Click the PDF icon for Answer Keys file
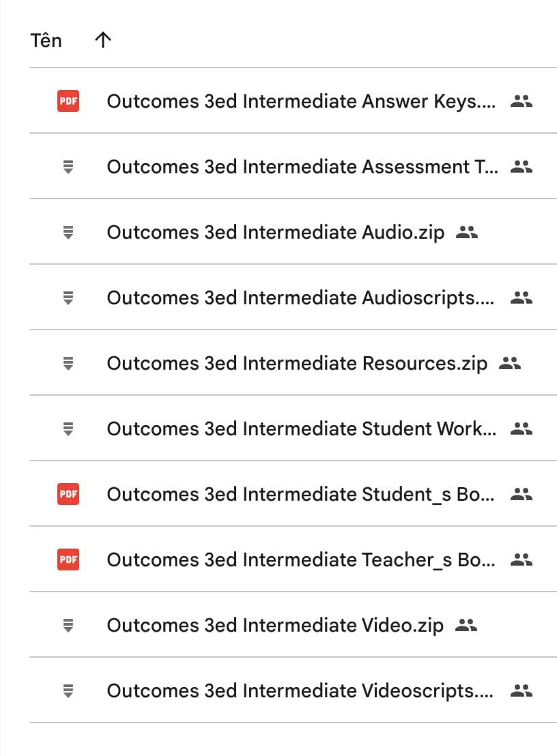 pos(68,101)
